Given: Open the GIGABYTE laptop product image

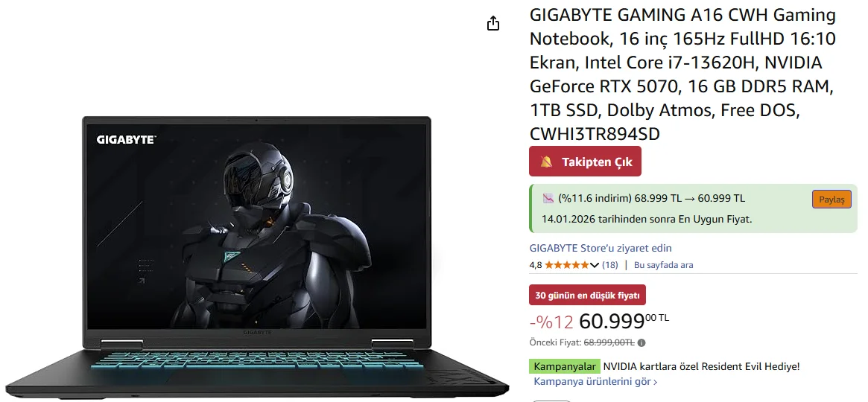Looking at the screenshot, I should (x=257, y=255).
